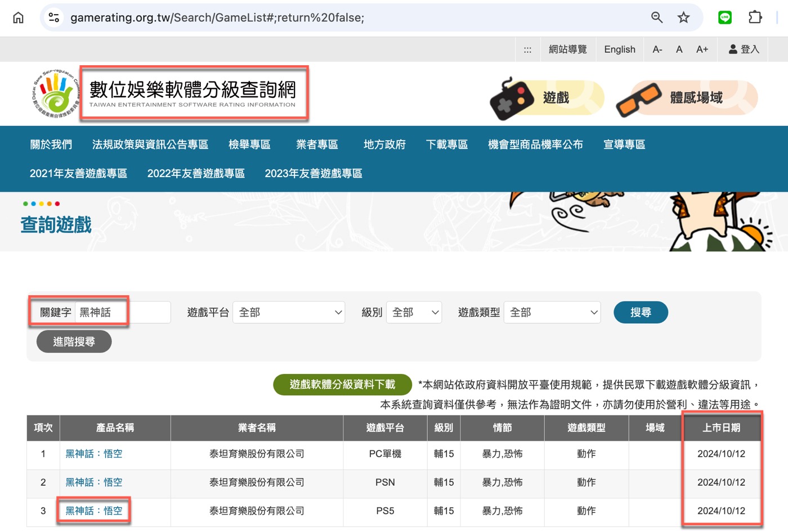Click the PSN platform cell

coord(385,483)
